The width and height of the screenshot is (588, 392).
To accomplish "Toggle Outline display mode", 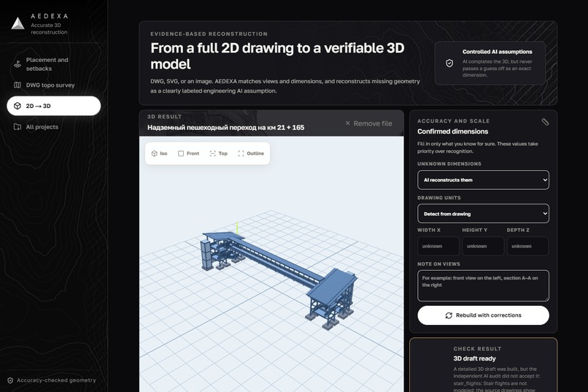I will 251,153.
